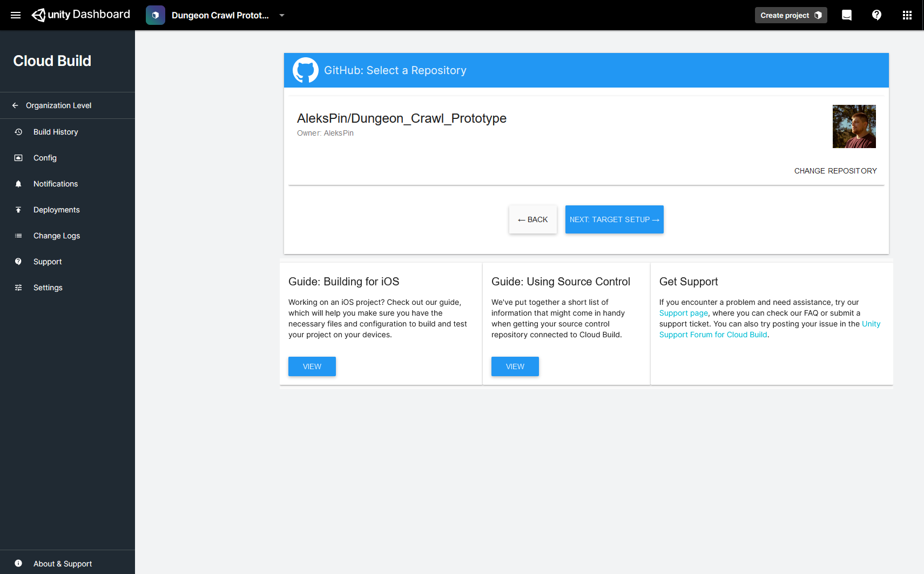Click the repository owner avatar thumbnail
The image size is (924, 574).
tap(854, 126)
